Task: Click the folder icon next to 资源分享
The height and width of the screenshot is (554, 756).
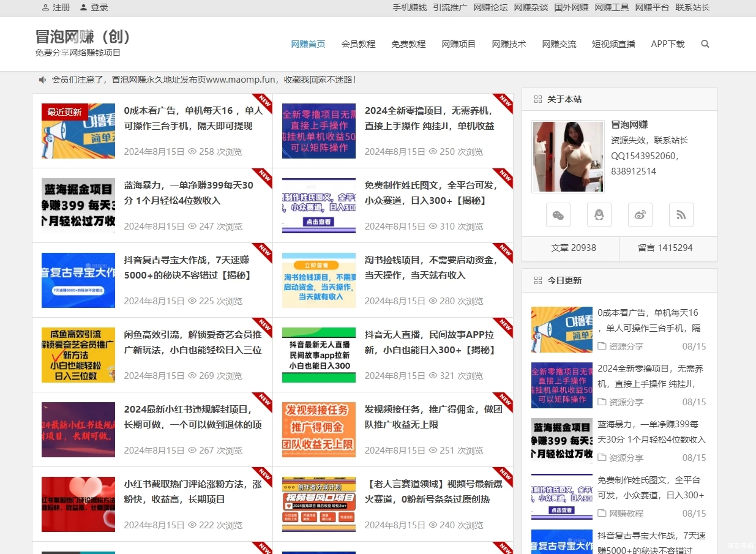Action: click(602, 346)
